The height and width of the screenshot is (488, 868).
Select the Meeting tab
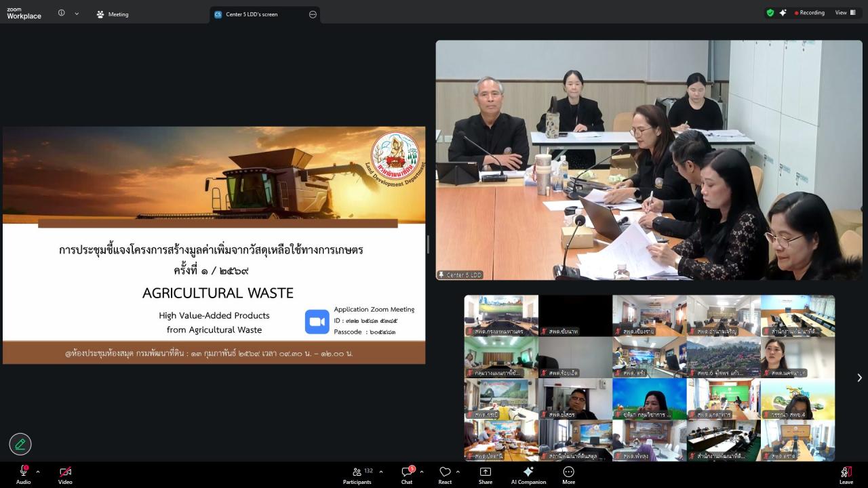112,14
